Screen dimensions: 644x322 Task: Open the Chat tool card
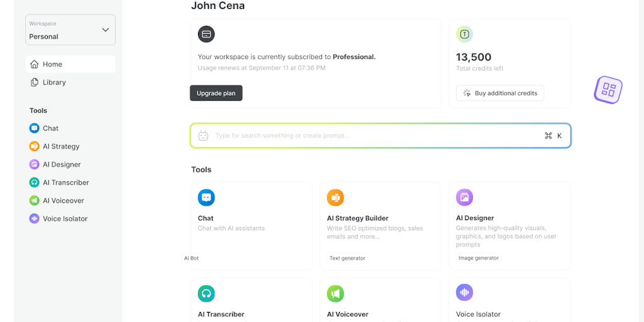pyautogui.click(x=252, y=226)
